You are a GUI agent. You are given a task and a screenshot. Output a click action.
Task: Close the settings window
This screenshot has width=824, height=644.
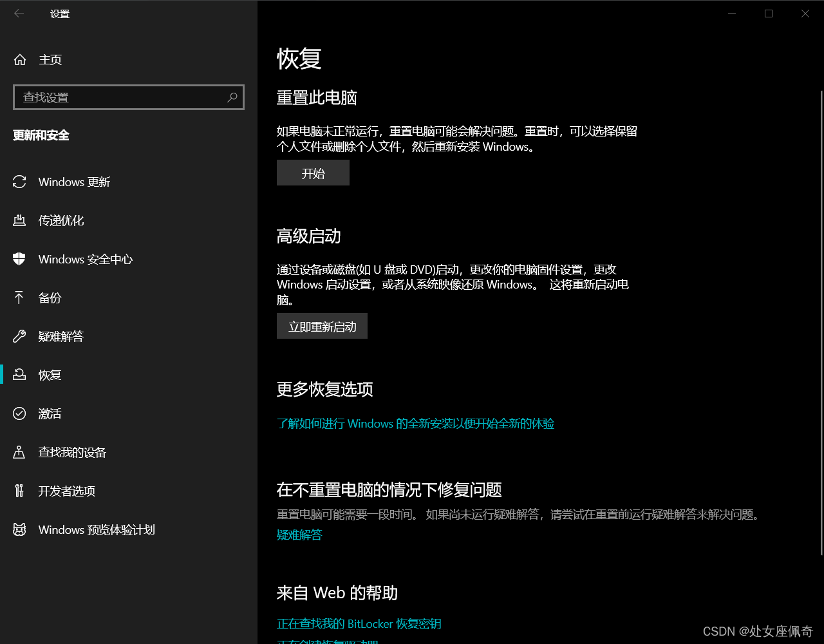(x=805, y=14)
